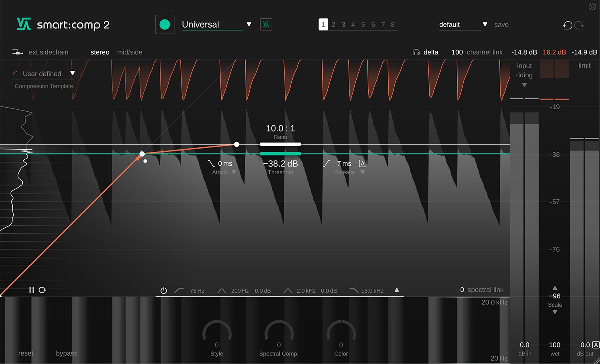Screen dimensions: 600x364
Task: Toggle auto output gain A button
Action: tap(596, 345)
